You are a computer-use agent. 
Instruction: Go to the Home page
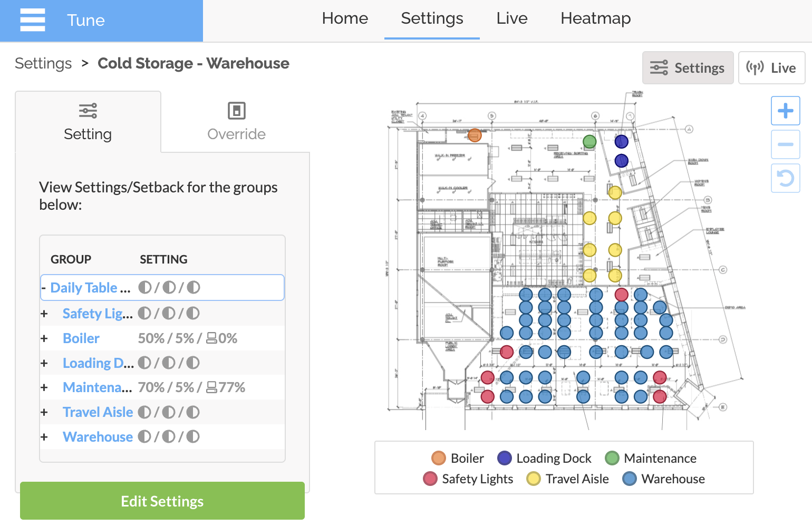pyautogui.click(x=345, y=18)
